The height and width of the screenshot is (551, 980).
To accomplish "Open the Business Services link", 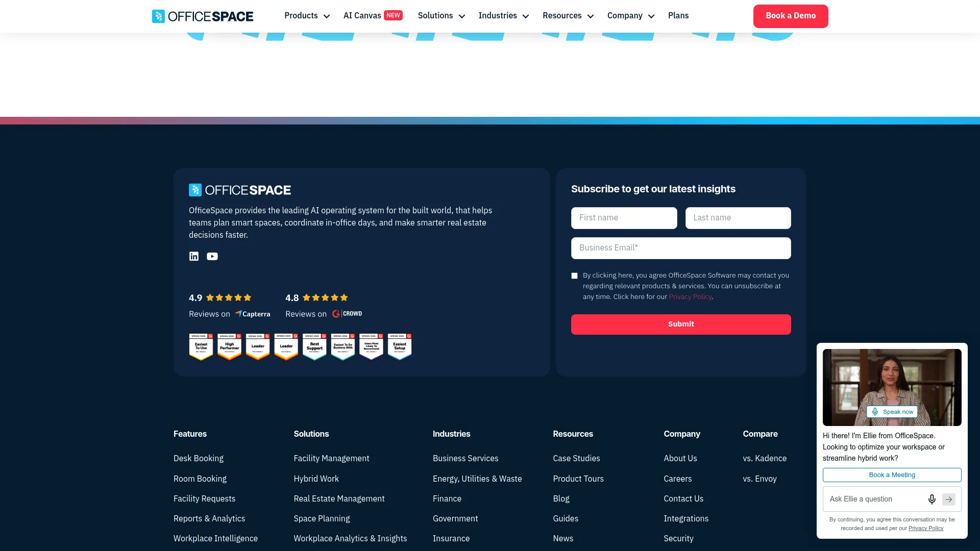I will pyautogui.click(x=465, y=459).
